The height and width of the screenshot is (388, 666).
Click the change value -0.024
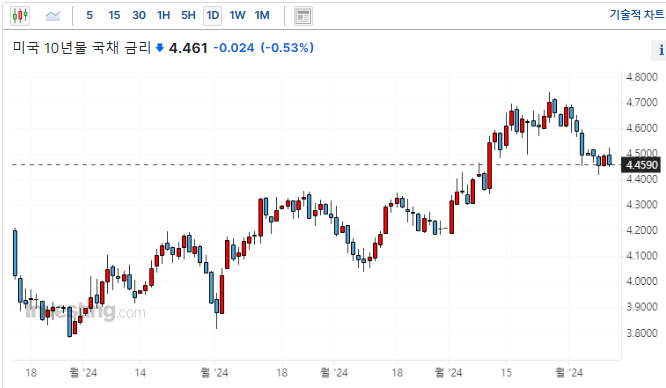click(x=234, y=48)
